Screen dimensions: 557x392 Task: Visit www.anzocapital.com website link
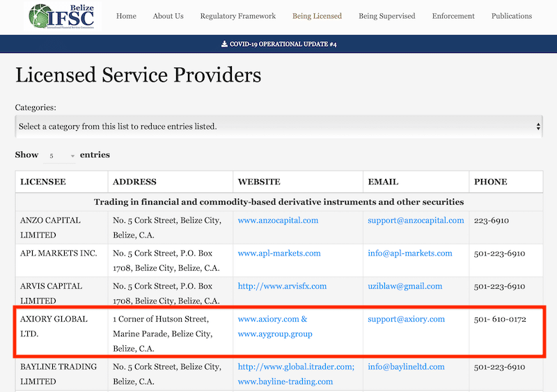pos(278,220)
